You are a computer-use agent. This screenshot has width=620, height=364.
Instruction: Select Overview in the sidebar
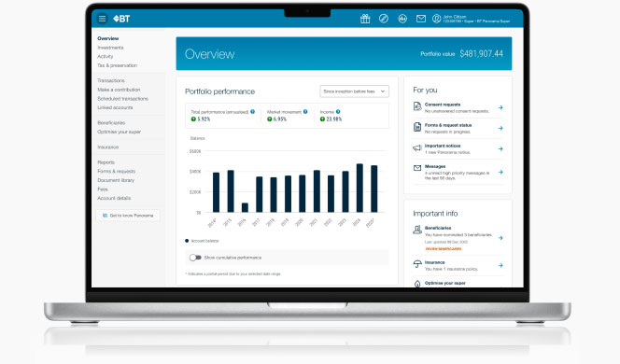(108, 38)
